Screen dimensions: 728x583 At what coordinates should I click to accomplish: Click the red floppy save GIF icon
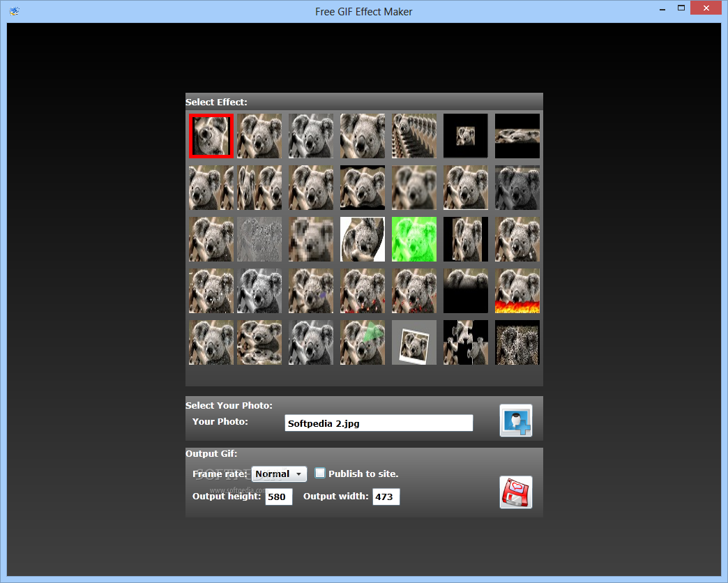[516, 492]
